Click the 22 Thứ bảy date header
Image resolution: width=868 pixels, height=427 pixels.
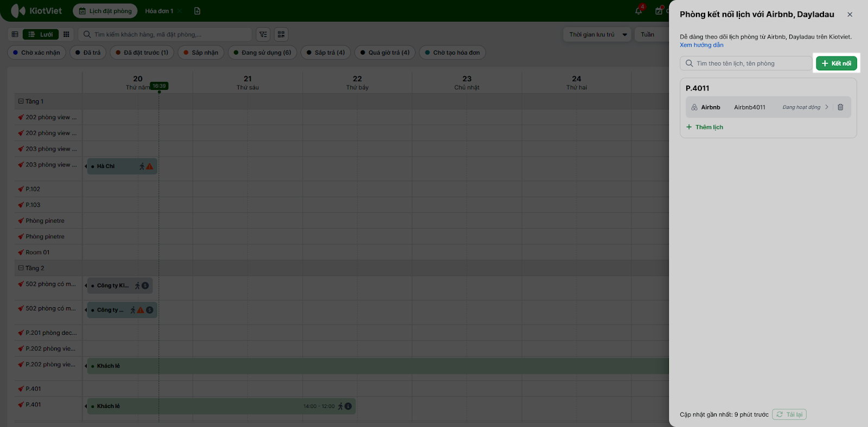[x=358, y=82]
